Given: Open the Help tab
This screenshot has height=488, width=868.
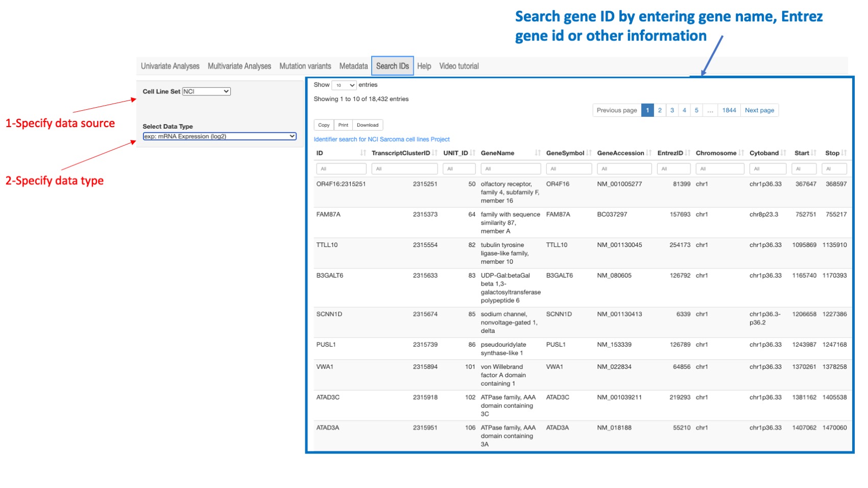Looking at the screenshot, I should pyautogui.click(x=424, y=66).
